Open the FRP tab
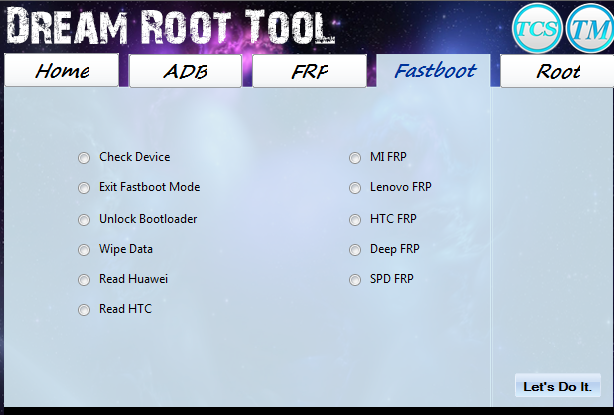This screenshot has height=415, width=614. coord(309,71)
